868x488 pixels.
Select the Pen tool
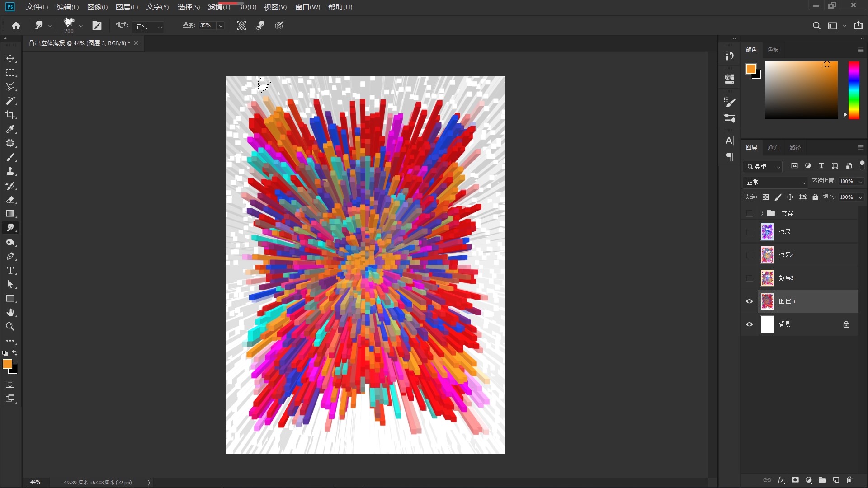[10, 256]
